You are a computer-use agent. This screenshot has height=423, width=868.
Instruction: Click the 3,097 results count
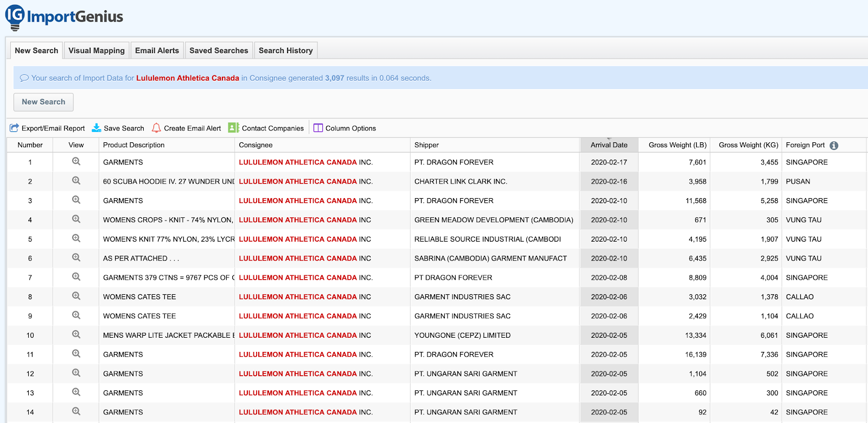click(335, 78)
